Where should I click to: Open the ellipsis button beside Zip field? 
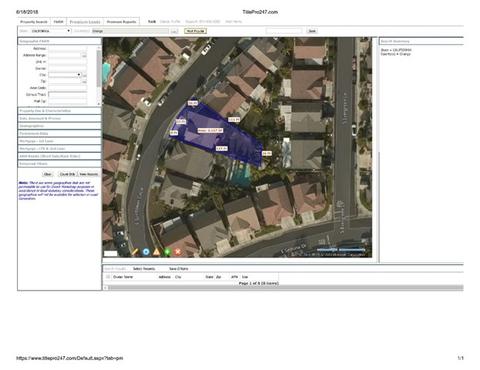84,82
